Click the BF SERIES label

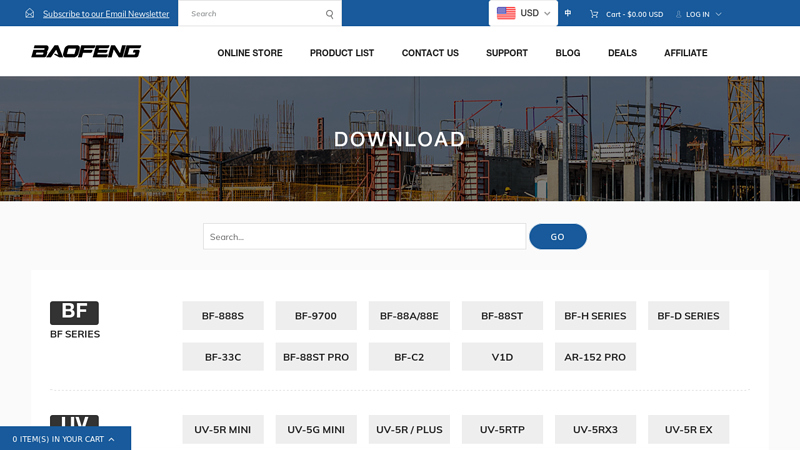[75, 334]
